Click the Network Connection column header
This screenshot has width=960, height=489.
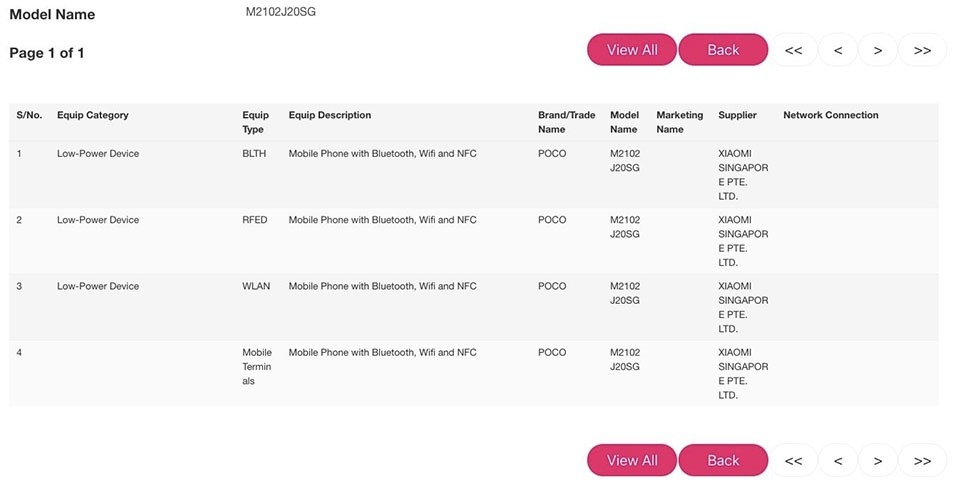point(830,115)
